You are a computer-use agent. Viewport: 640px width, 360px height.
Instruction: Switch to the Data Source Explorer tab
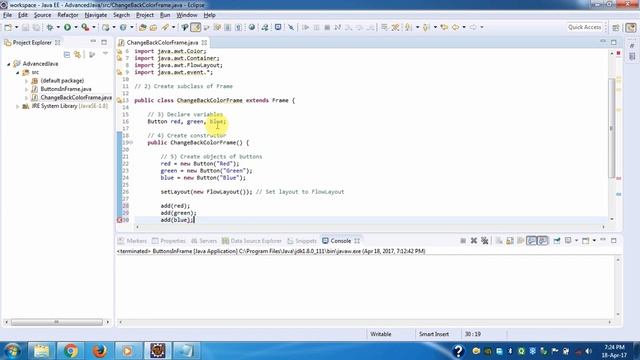click(252, 241)
